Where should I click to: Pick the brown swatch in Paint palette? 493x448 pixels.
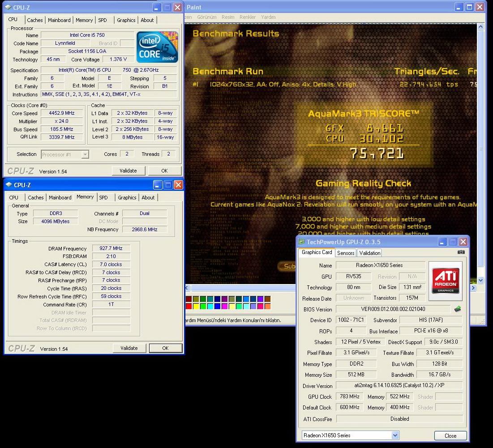(268, 299)
